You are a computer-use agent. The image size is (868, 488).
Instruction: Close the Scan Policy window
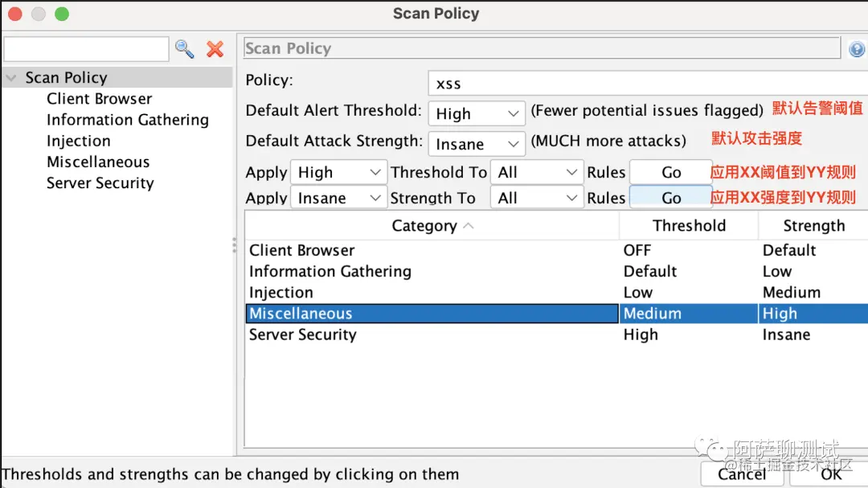(15, 14)
